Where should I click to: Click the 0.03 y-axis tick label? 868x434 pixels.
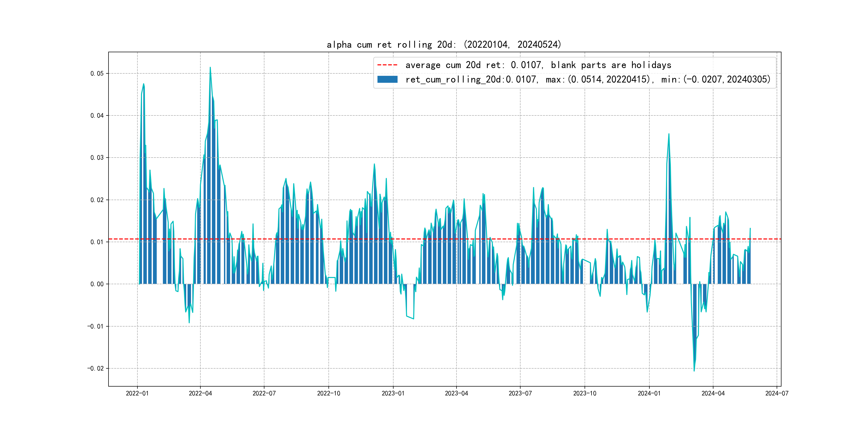97,158
